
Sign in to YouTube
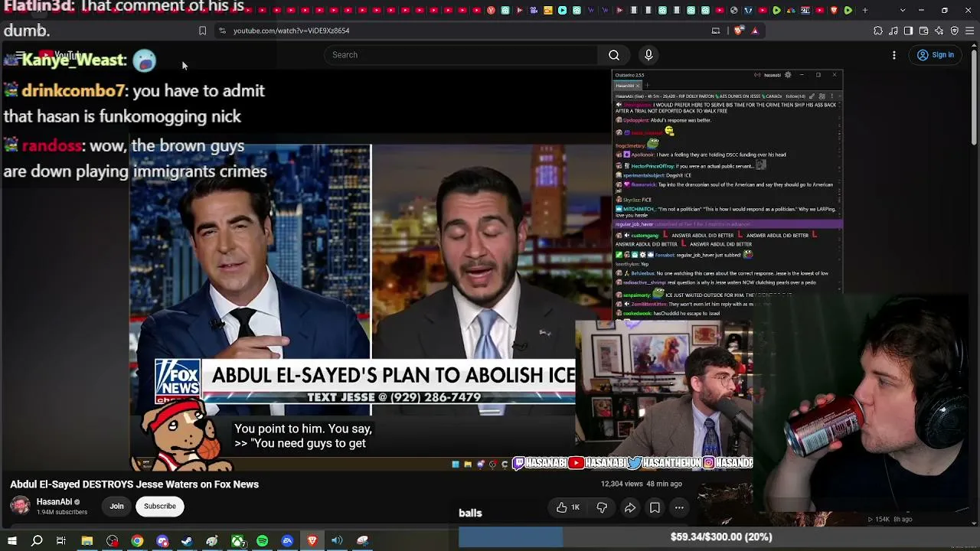coord(936,55)
